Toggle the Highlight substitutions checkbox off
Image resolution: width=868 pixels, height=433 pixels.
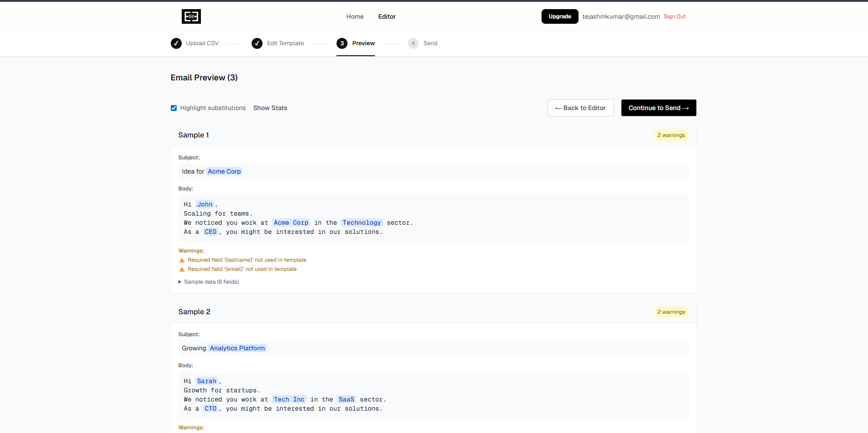coord(174,108)
